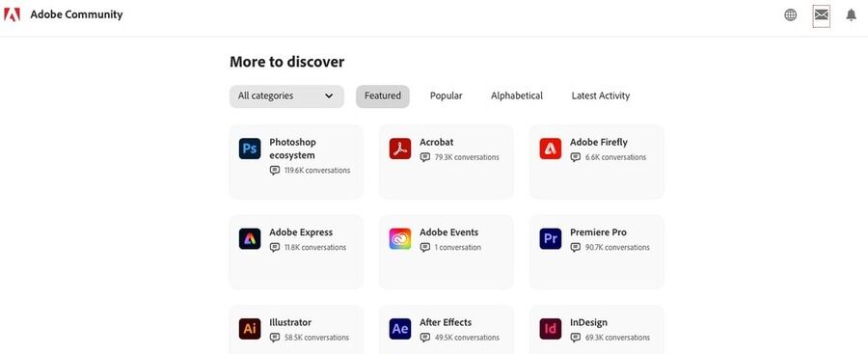Click the Photoshop Ps app icon

(250, 149)
